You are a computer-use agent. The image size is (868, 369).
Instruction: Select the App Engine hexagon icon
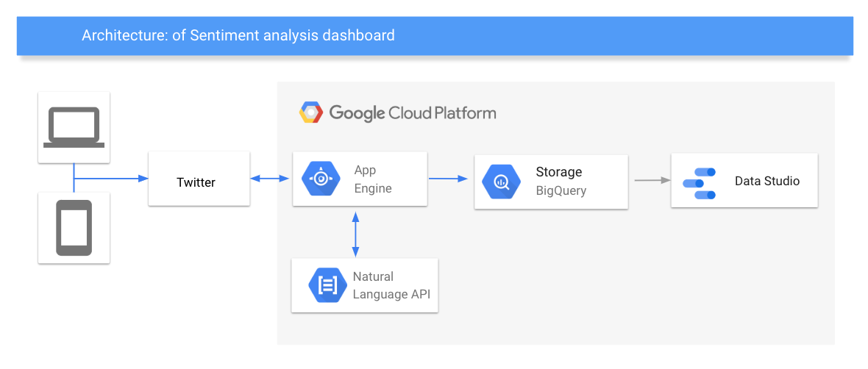pyautogui.click(x=321, y=179)
